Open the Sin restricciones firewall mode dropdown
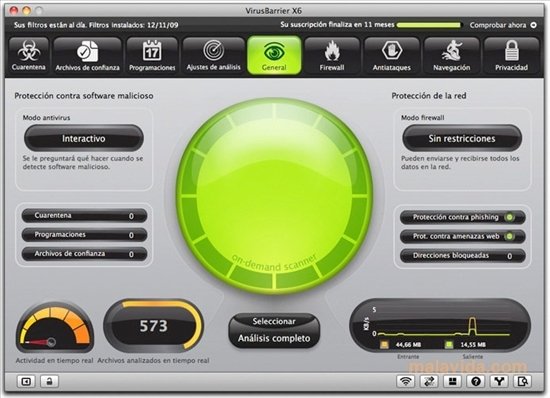 (462, 139)
